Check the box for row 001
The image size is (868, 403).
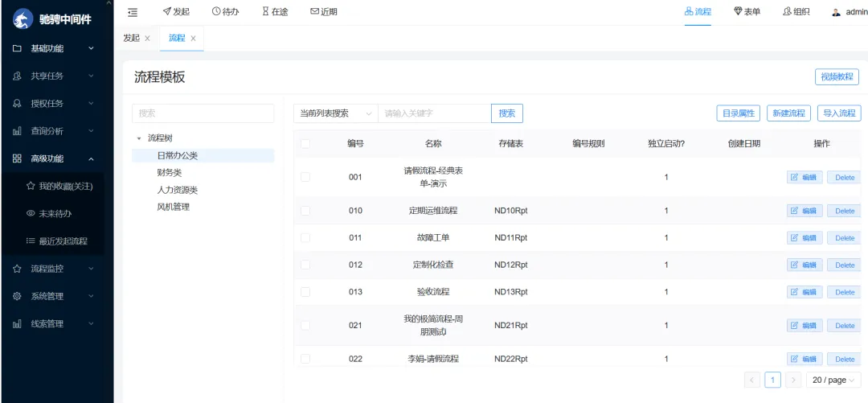coord(305,177)
